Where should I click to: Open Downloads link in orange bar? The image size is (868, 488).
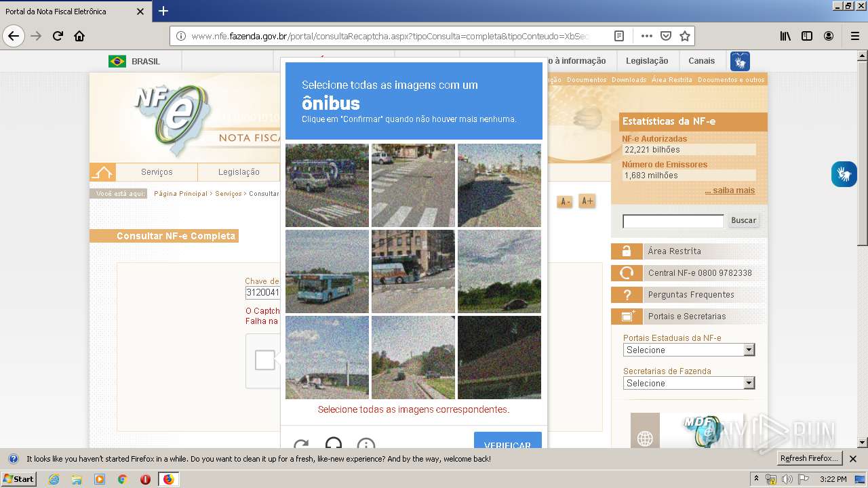point(629,80)
